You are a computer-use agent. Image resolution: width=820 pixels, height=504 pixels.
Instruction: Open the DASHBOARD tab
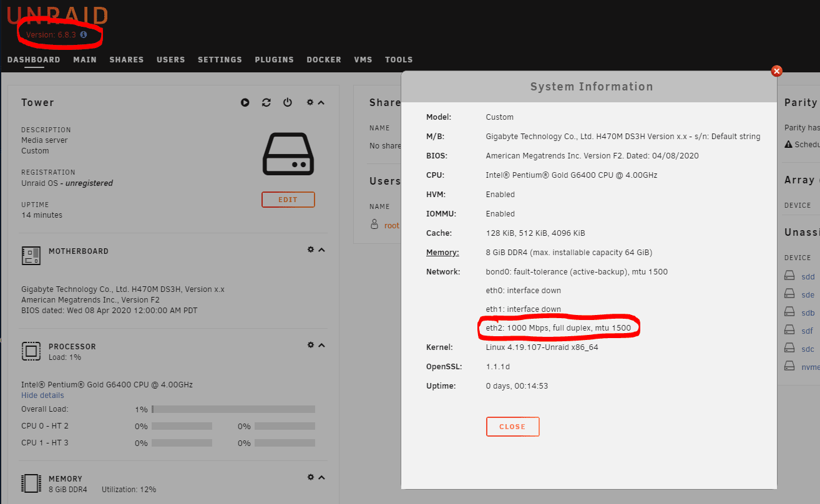[x=34, y=60]
